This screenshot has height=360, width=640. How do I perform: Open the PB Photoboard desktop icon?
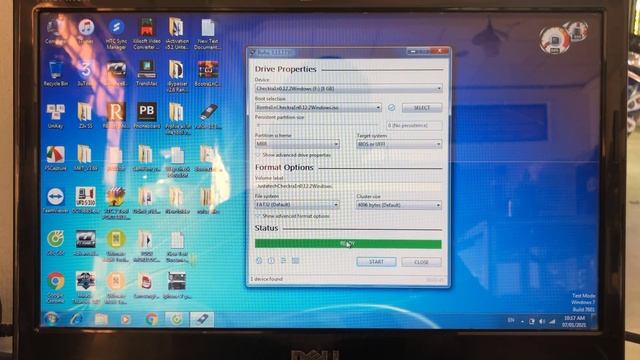147,116
